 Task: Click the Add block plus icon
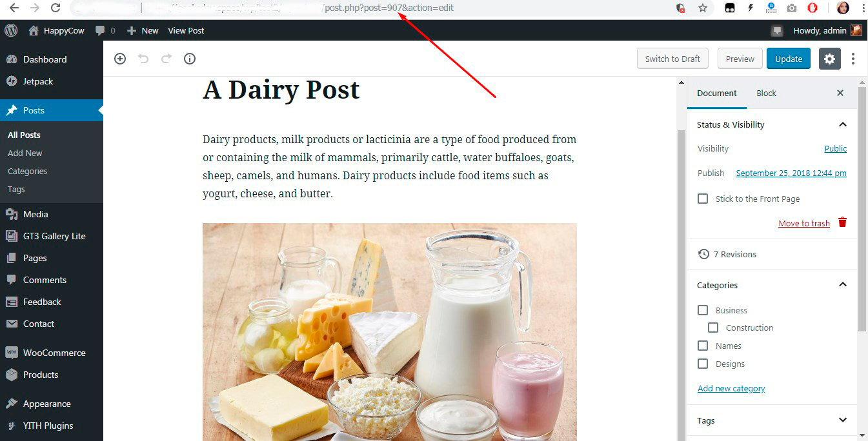click(120, 59)
